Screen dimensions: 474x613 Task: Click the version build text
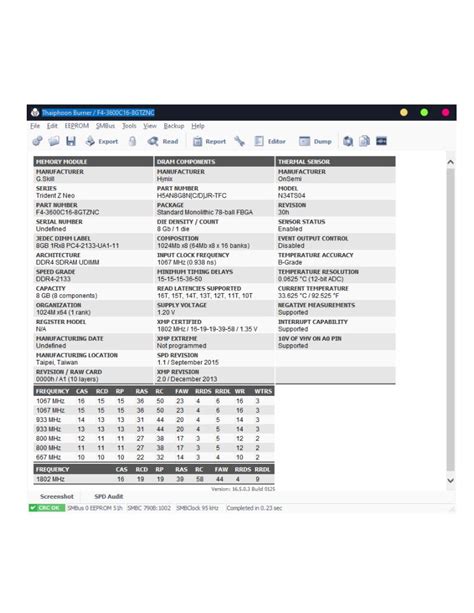pyautogui.click(x=243, y=489)
